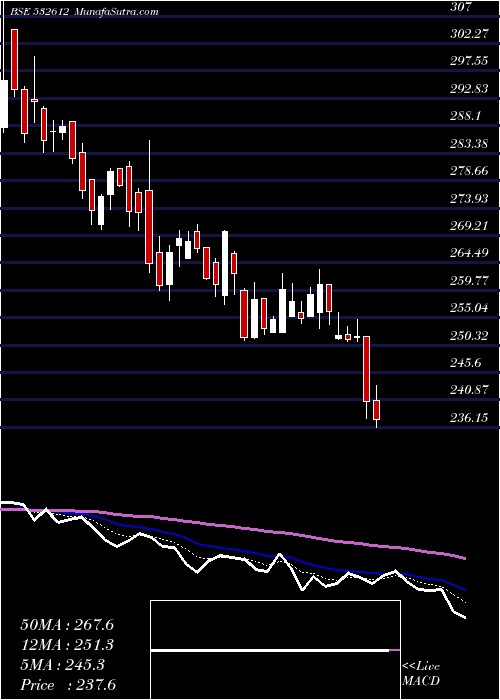Click the 307 price axis label

click(461, 6)
